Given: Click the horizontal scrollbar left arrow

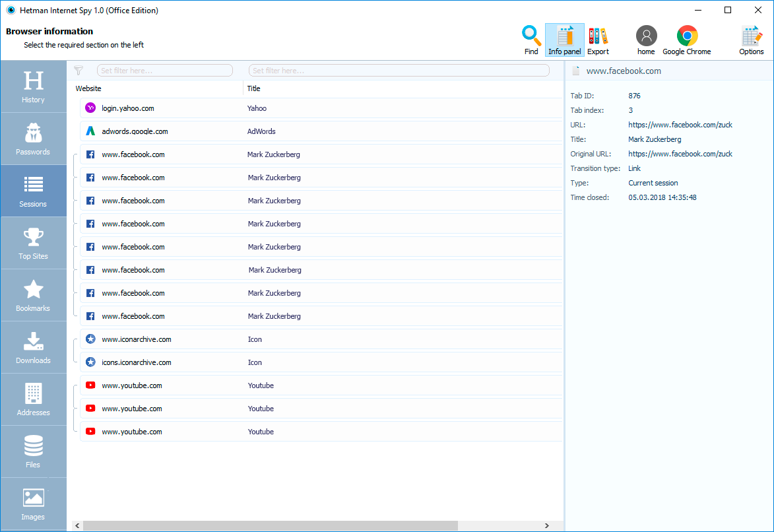Looking at the screenshot, I should [77, 525].
